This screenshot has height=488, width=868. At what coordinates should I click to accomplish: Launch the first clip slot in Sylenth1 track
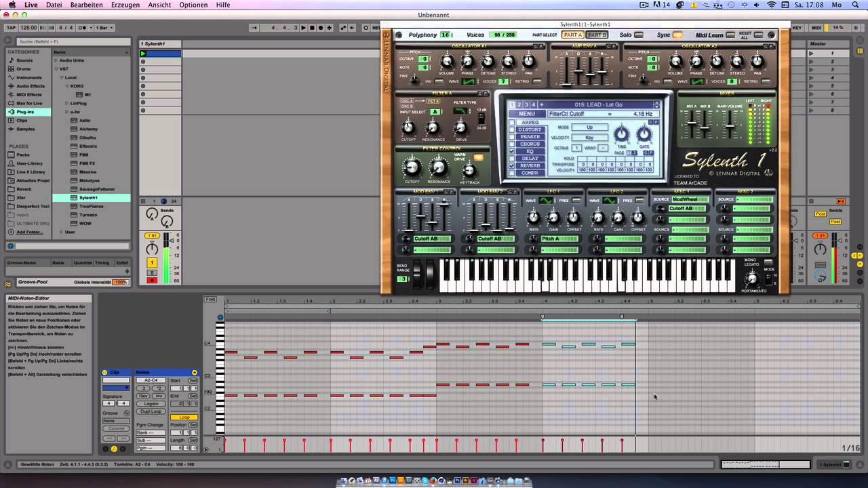pyautogui.click(x=143, y=54)
